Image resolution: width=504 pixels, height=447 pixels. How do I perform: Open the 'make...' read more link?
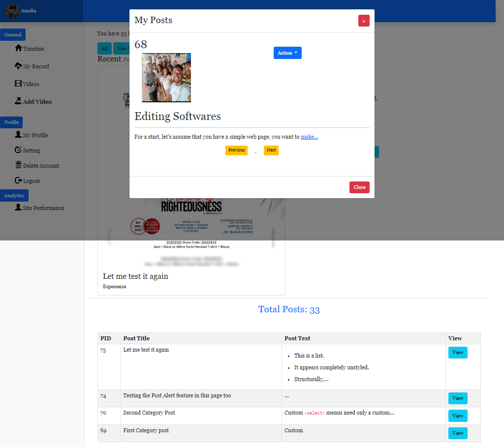(x=310, y=137)
